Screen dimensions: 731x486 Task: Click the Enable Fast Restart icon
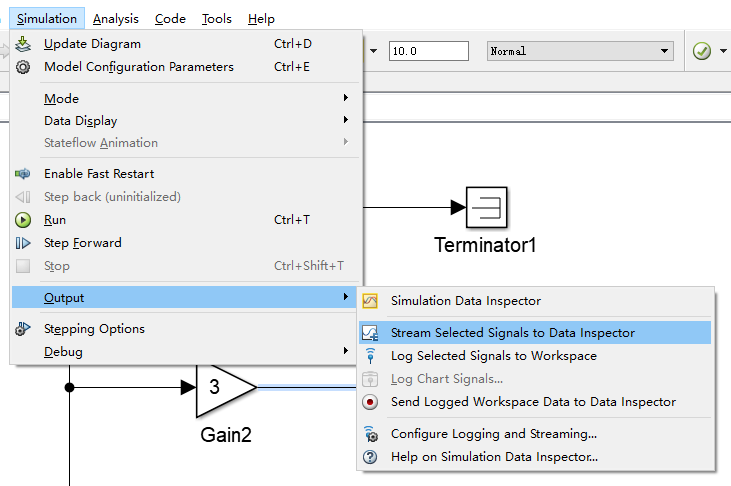pos(24,174)
